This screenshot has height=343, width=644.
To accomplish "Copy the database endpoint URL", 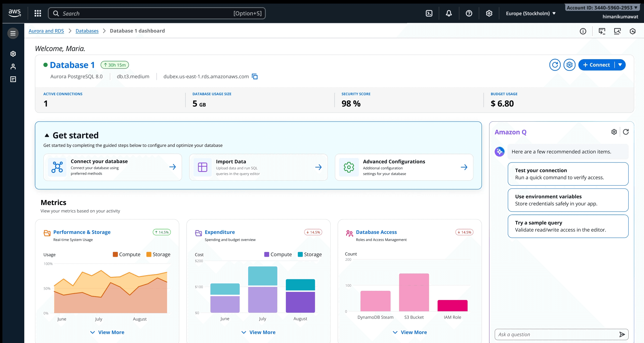I will (x=255, y=76).
